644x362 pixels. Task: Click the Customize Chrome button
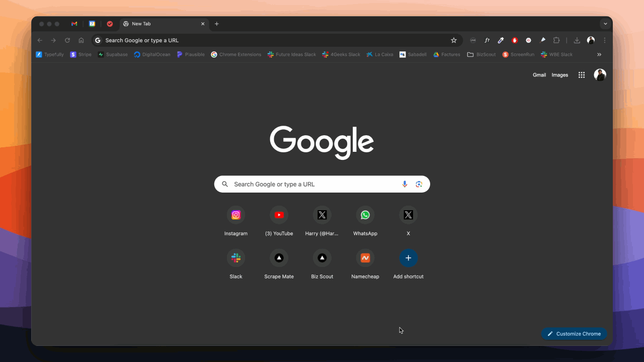574,334
